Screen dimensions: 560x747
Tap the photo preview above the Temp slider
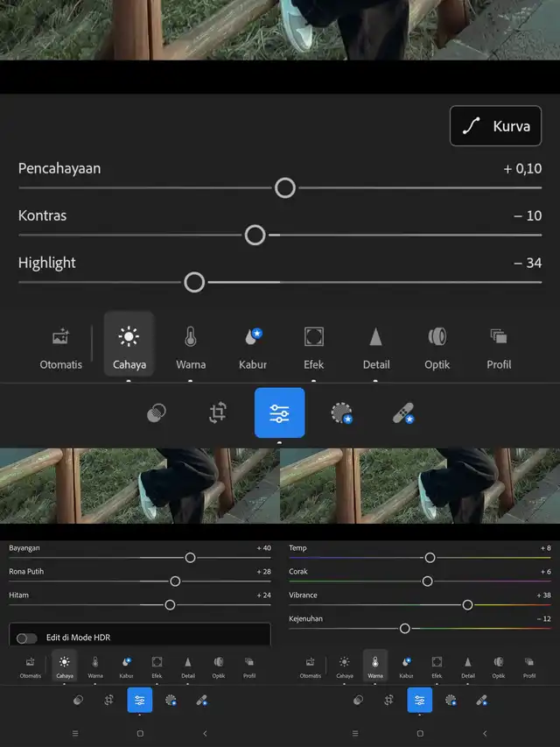coord(420,486)
